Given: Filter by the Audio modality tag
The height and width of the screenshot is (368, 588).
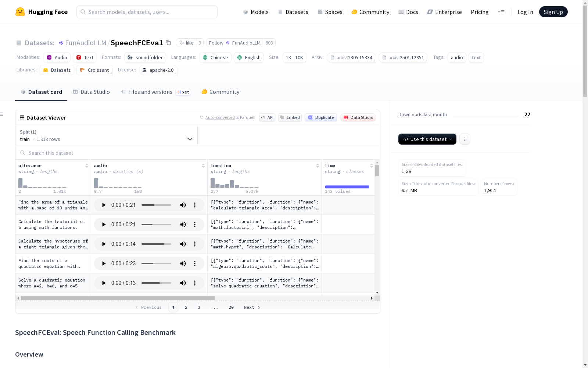Looking at the screenshot, I should (x=57, y=57).
